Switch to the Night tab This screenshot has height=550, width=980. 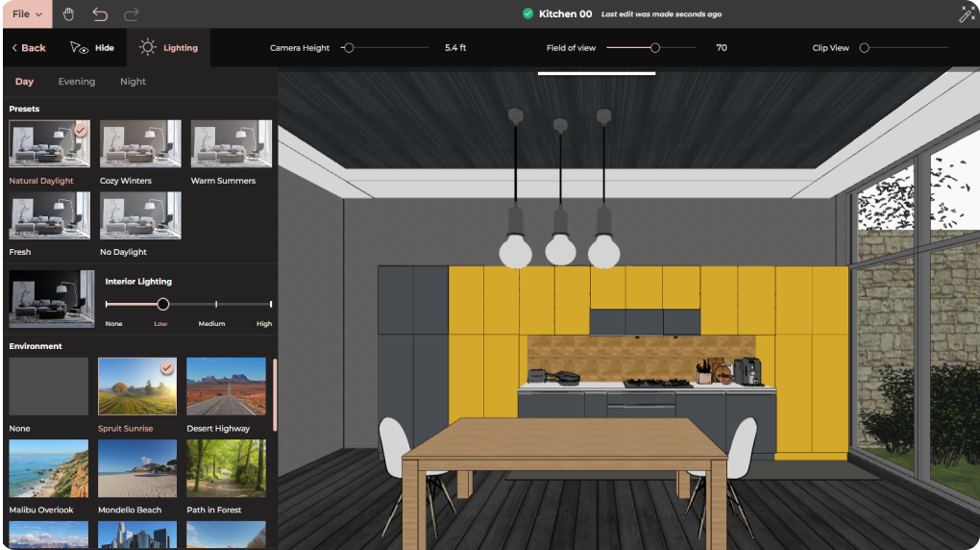(x=133, y=82)
